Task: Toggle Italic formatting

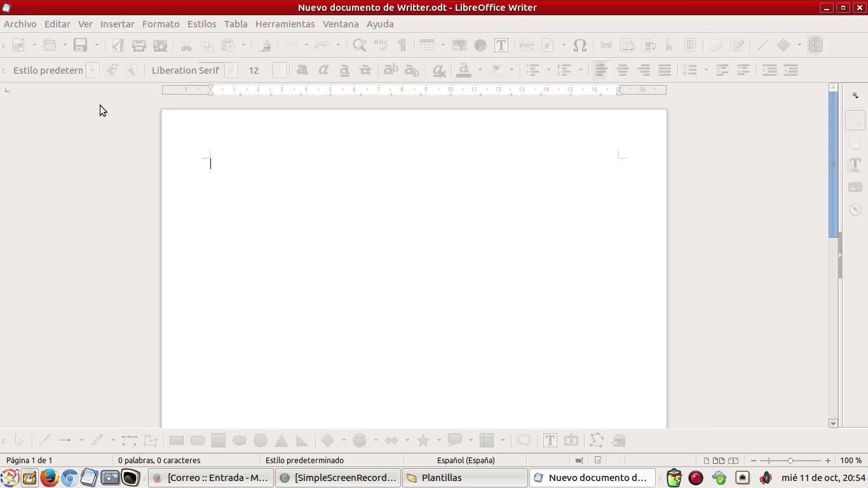Action: (x=323, y=70)
